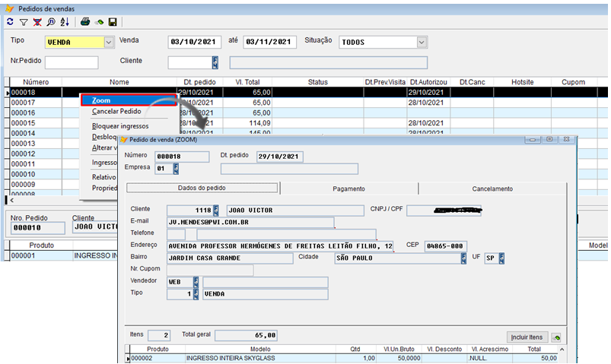
Task: Choose Cancelar Pedido from the context menu
Action: [x=116, y=112]
